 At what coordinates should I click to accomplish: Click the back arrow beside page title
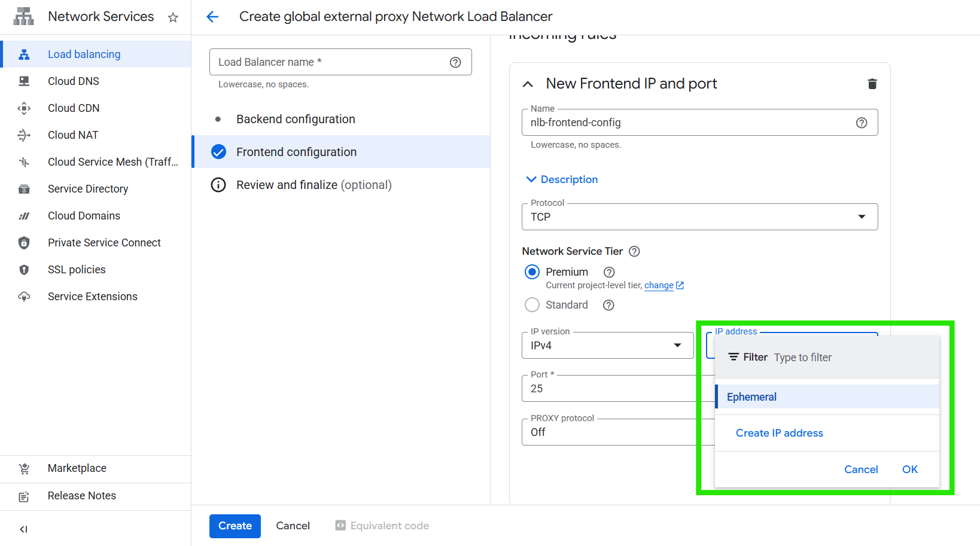[x=212, y=17]
